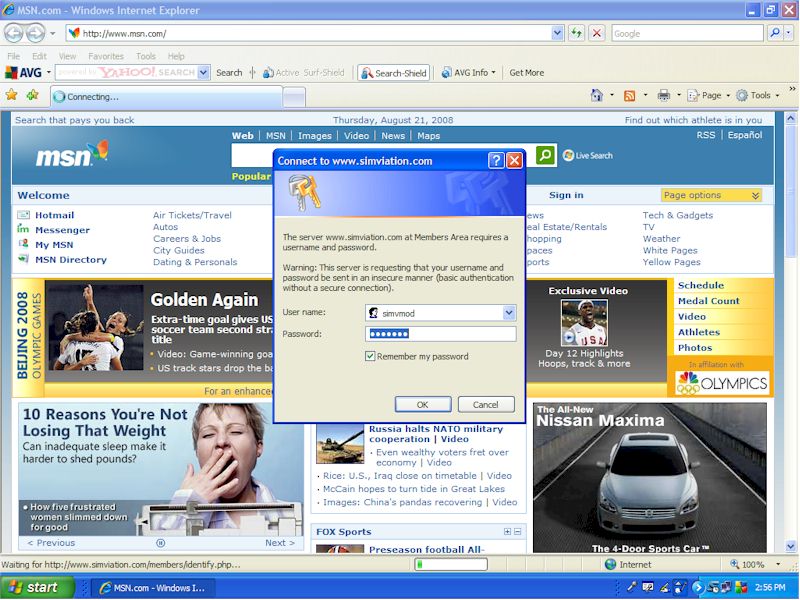Click the Cancel button in dialog
This screenshot has height=600, width=800.
486,404
